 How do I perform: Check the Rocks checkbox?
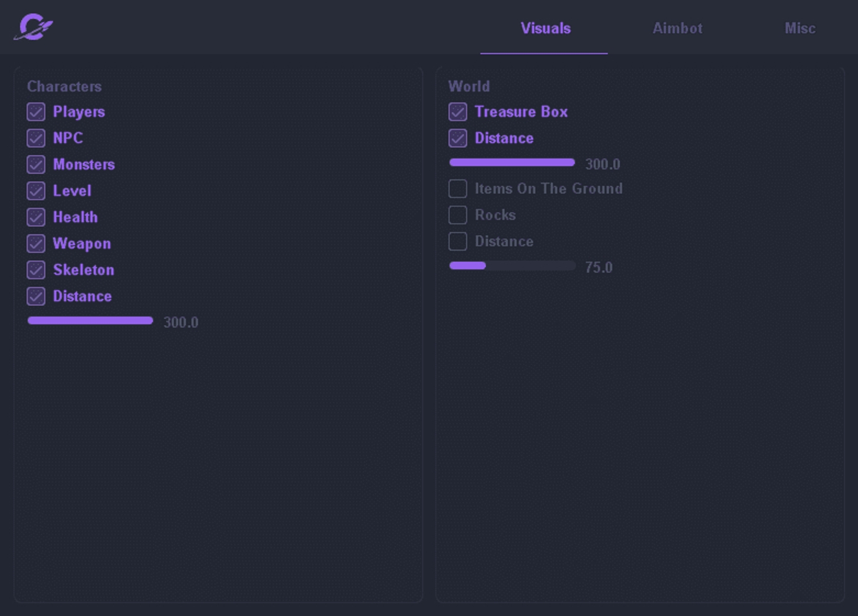(x=457, y=215)
